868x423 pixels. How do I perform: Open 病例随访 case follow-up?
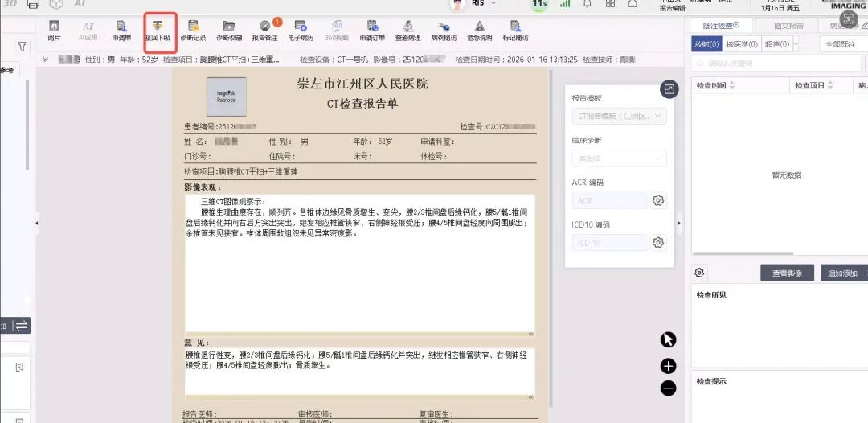pos(444,31)
